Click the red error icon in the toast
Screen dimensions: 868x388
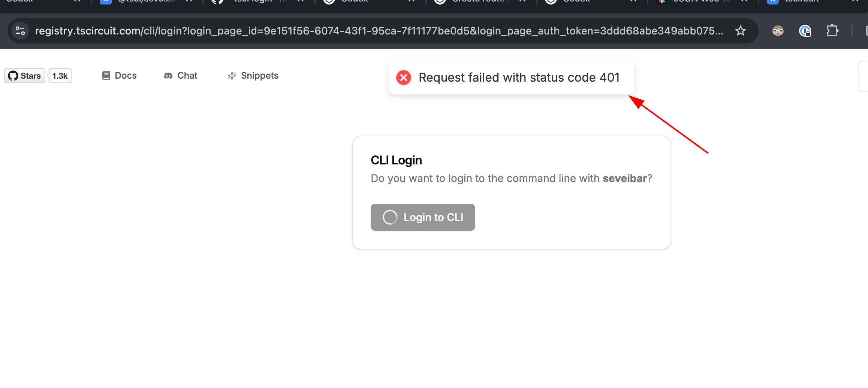404,78
